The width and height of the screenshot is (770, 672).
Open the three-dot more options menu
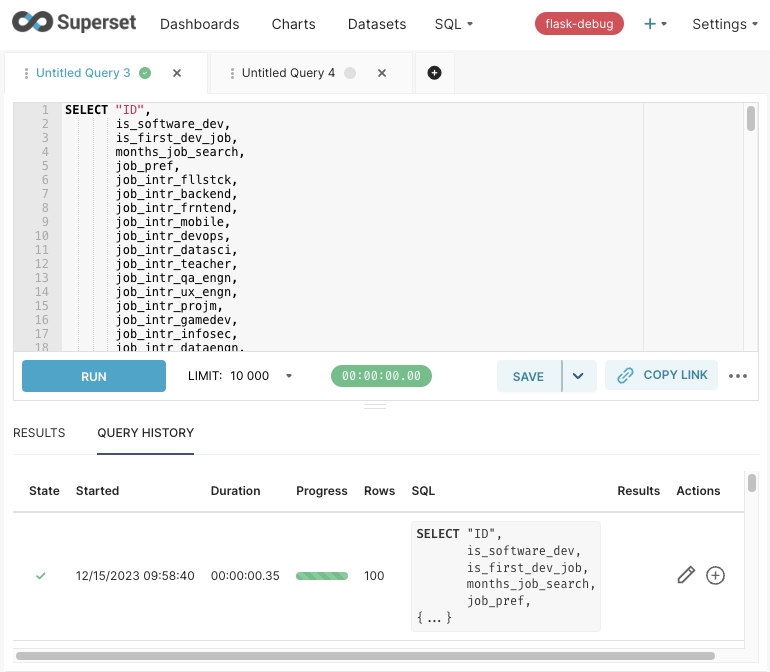click(x=738, y=376)
